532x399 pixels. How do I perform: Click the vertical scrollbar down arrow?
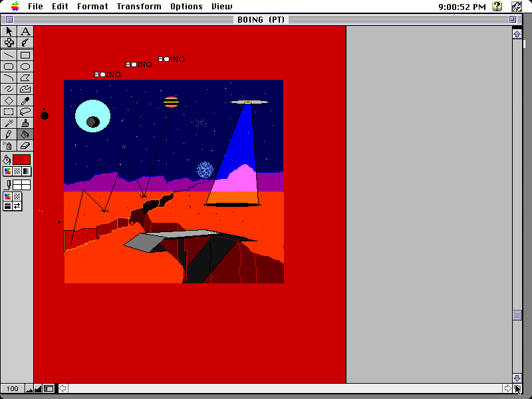[517, 378]
